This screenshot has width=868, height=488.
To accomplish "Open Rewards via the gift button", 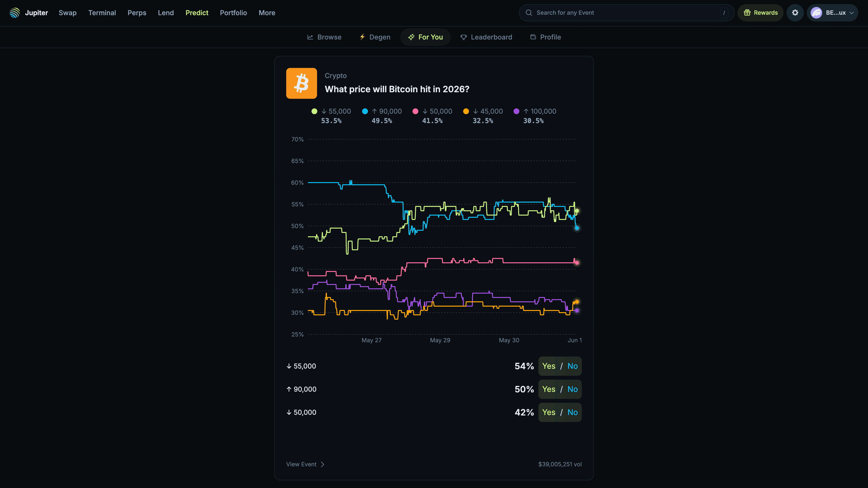I will click(x=760, y=13).
